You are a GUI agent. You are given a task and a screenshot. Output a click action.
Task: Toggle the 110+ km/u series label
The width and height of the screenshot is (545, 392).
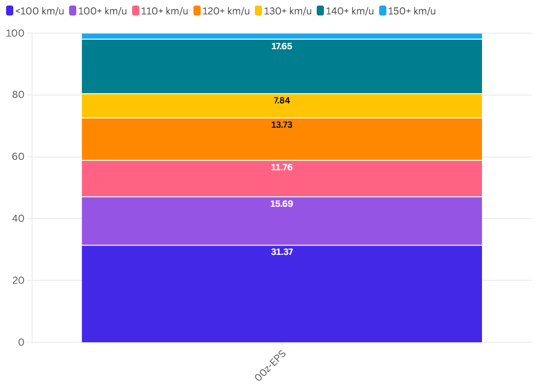pos(164,11)
